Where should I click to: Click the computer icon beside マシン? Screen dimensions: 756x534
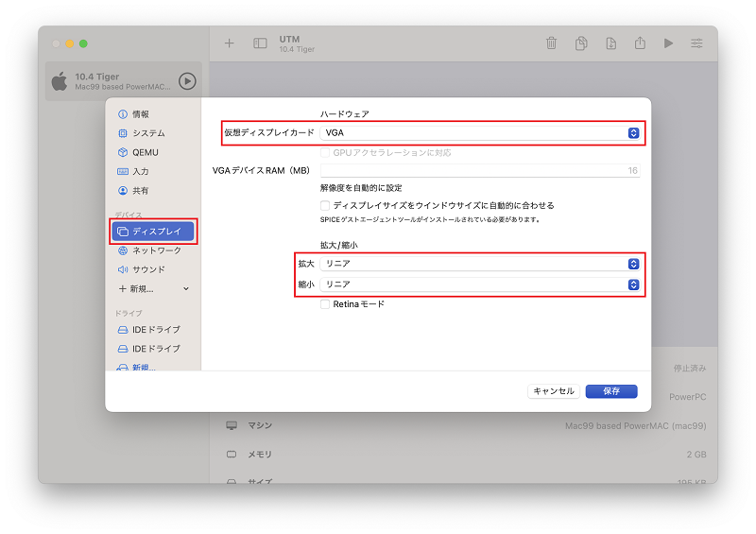point(232,425)
